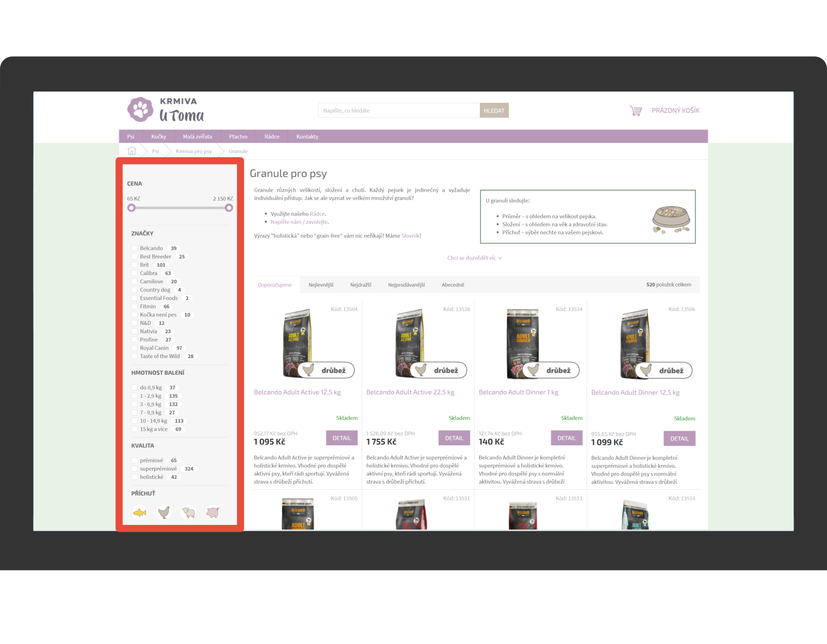
Task: Filter by lamb flavor icon
Action: coord(188,512)
